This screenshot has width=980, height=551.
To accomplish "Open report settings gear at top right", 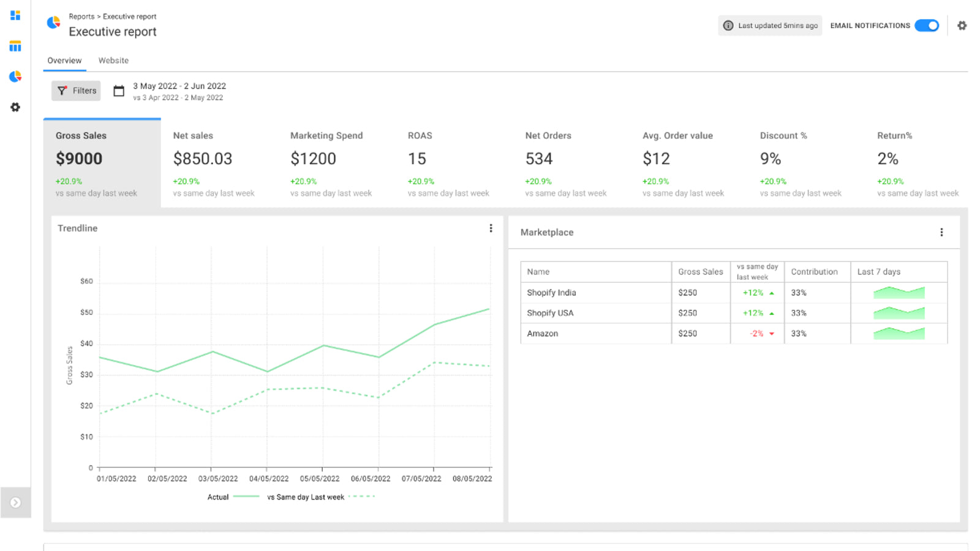I will [x=962, y=26].
